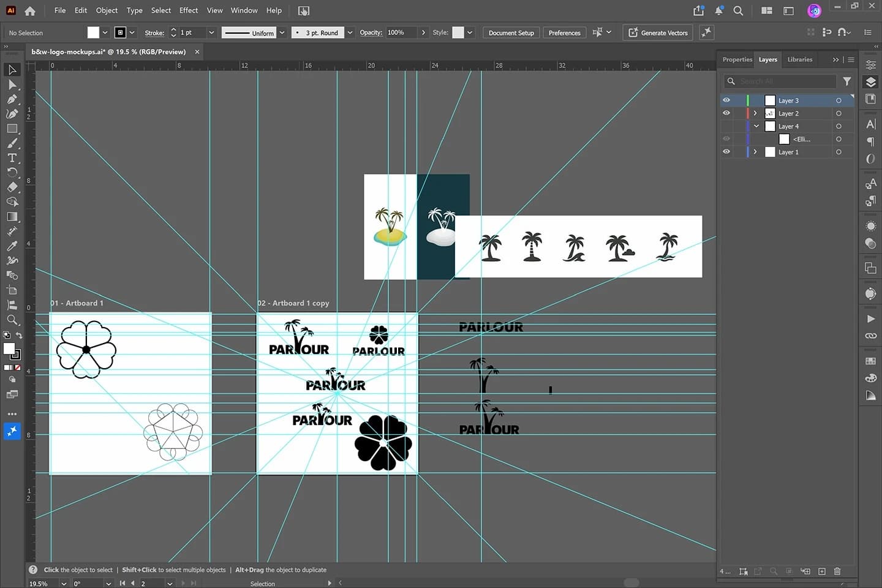Open Edit Toolbar three-dots button
882x588 pixels.
tap(12, 414)
